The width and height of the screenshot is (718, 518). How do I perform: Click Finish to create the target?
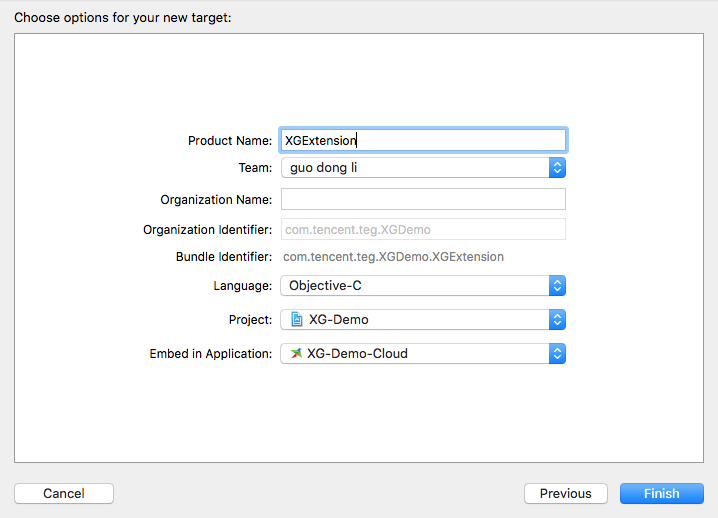click(x=661, y=493)
